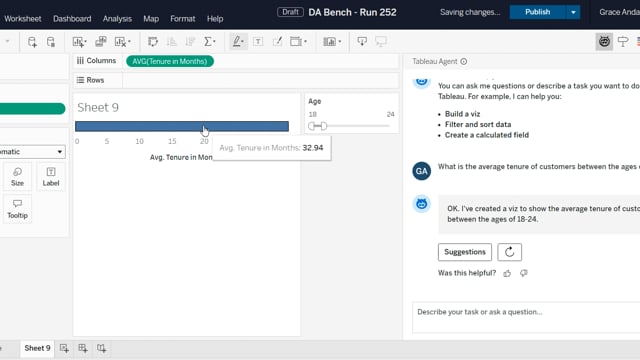Click the Duplicate sheet toolbar icon
The width and height of the screenshot is (640, 360).
(x=100, y=42)
